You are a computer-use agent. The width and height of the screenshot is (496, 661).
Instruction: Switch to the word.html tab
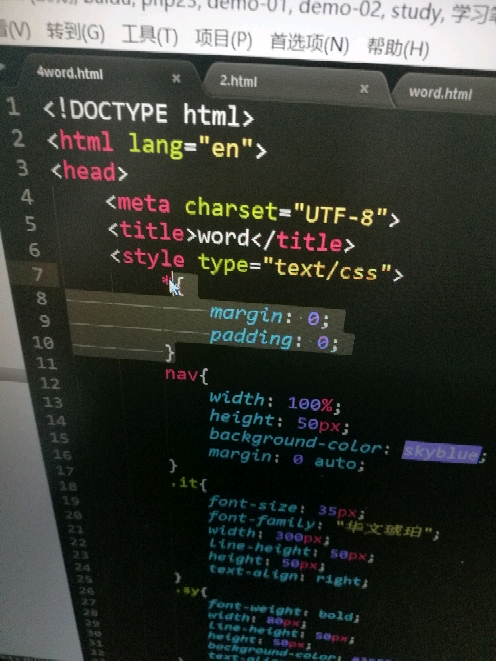pos(440,93)
